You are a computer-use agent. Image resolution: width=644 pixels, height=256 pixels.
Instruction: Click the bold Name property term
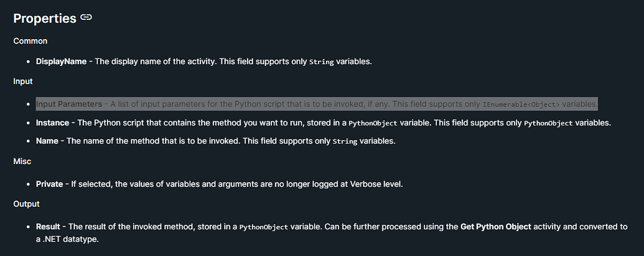coord(47,141)
